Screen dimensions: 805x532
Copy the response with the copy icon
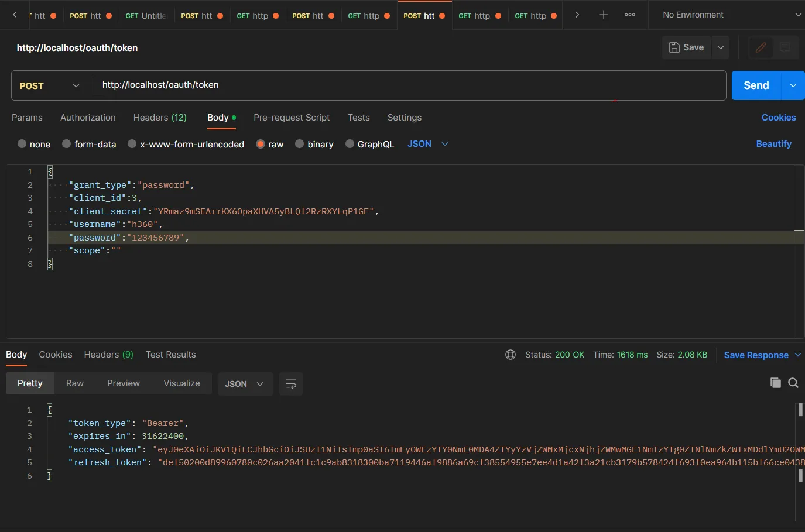coord(775,383)
